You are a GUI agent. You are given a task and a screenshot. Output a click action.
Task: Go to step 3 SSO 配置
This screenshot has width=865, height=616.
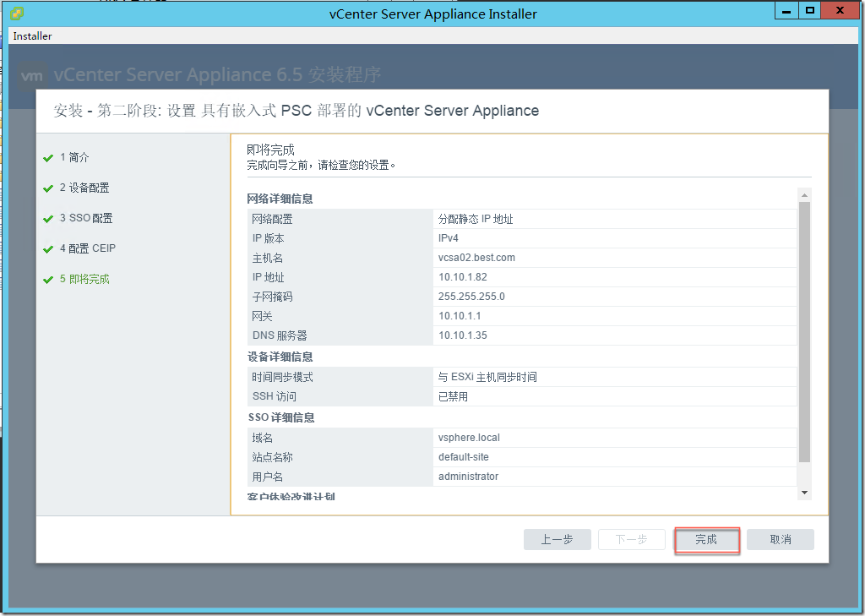(86, 218)
